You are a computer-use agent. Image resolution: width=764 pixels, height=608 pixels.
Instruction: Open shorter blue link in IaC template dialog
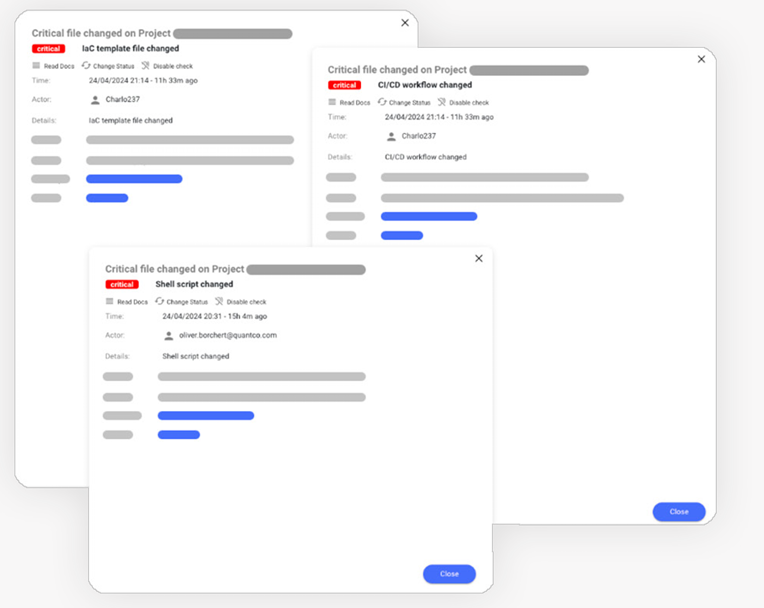(107, 198)
